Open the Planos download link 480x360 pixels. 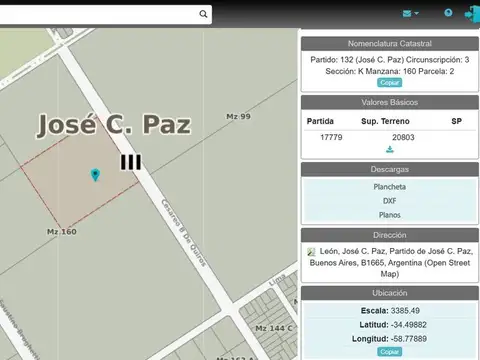click(389, 215)
